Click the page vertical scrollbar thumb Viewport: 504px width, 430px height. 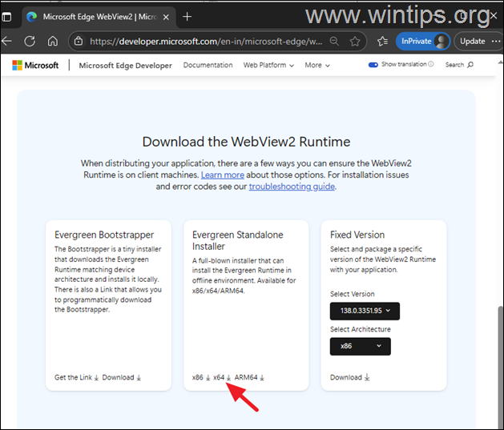500,366
